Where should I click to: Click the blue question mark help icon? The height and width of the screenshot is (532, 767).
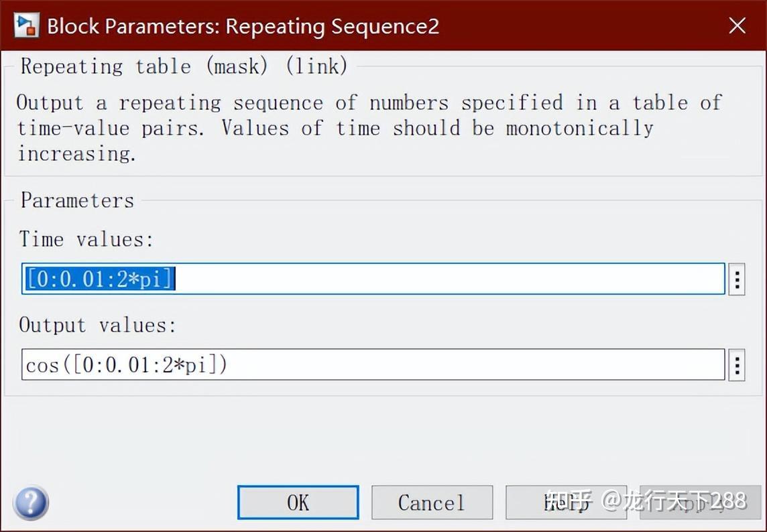click(x=30, y=503)
